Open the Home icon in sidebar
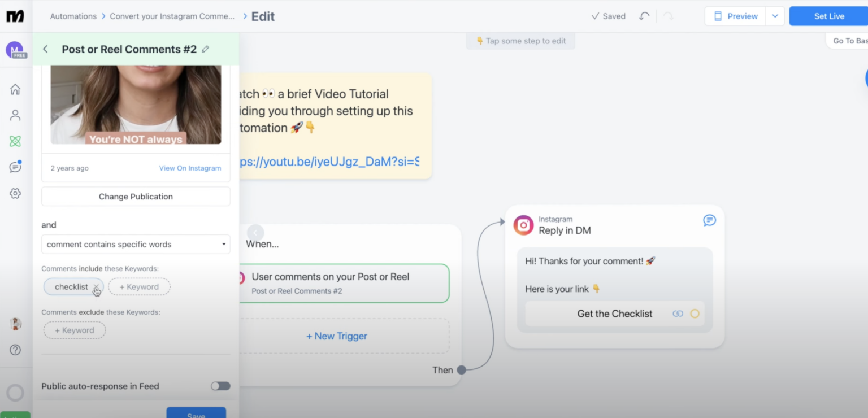 15,89
